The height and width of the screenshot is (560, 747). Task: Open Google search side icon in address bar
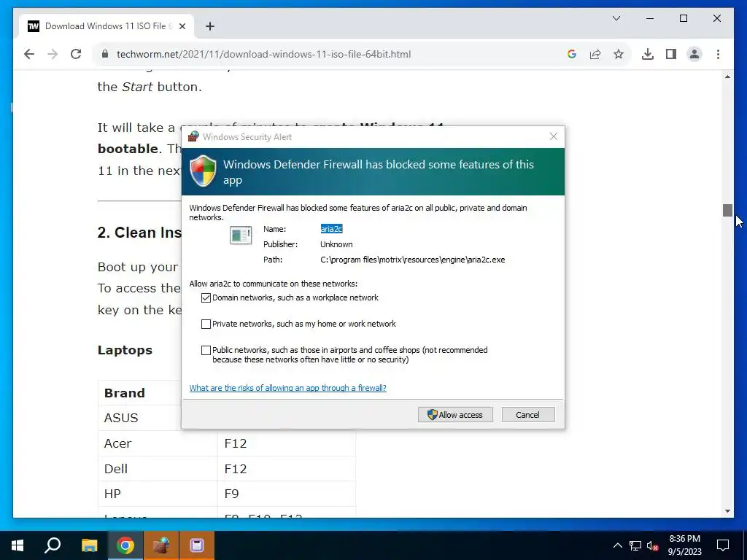click(572, 54)
